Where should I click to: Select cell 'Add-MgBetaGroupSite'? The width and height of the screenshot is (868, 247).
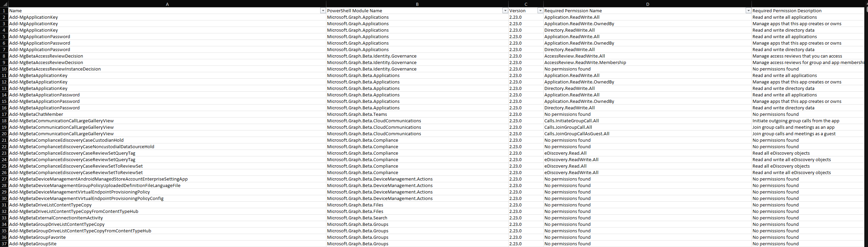tap(167, 244)
